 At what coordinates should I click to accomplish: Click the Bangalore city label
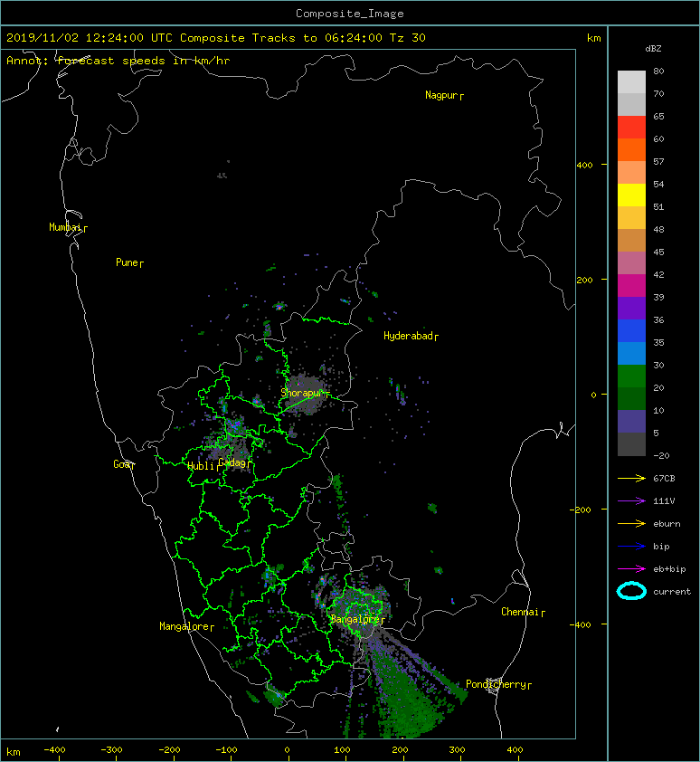point(355,619)
